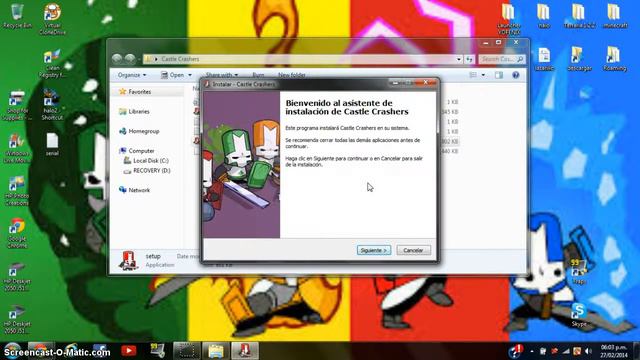Click the Siguiente button in installer
This screenshot has height=360, width=640.
coord(374,250)
